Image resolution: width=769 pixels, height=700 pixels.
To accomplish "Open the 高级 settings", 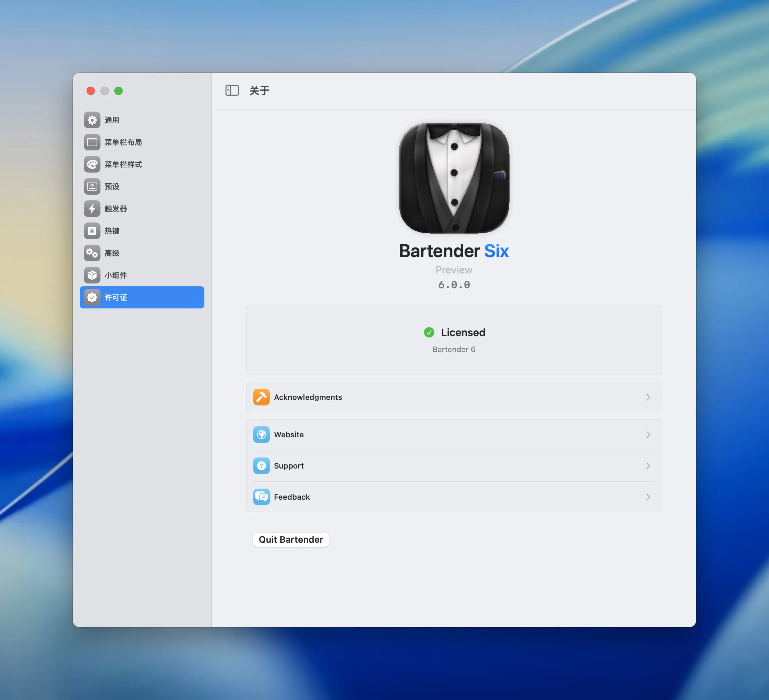I will (142, 253).
